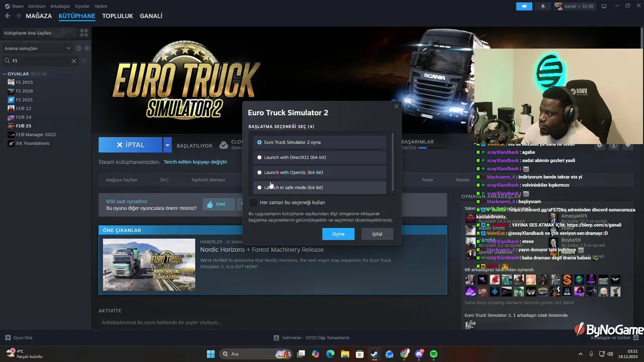644x362 pixels.
Task: Open the Steam announcements megaphone button
Action: pos(524,6)
